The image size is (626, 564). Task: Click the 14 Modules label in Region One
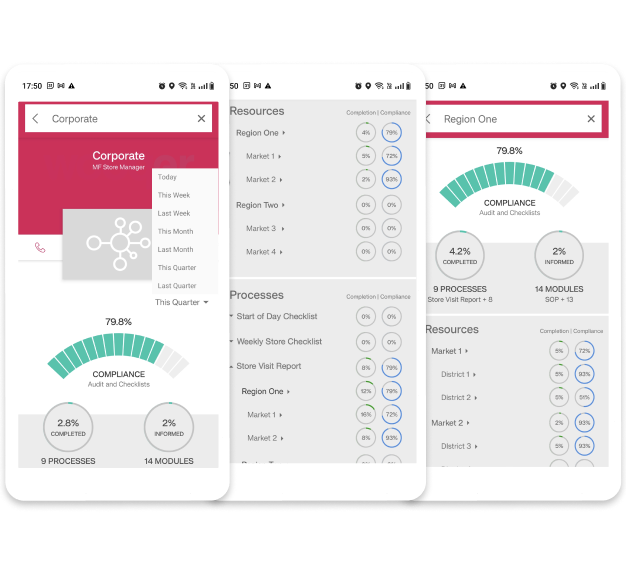coord(559,289)
